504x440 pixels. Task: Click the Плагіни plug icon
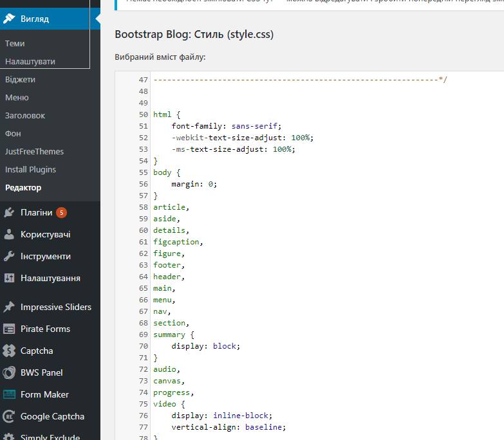point(9,212)
